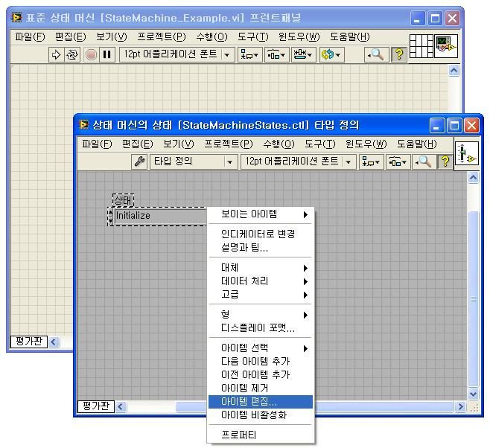Click the enum increment/decrement arrows

110,216
